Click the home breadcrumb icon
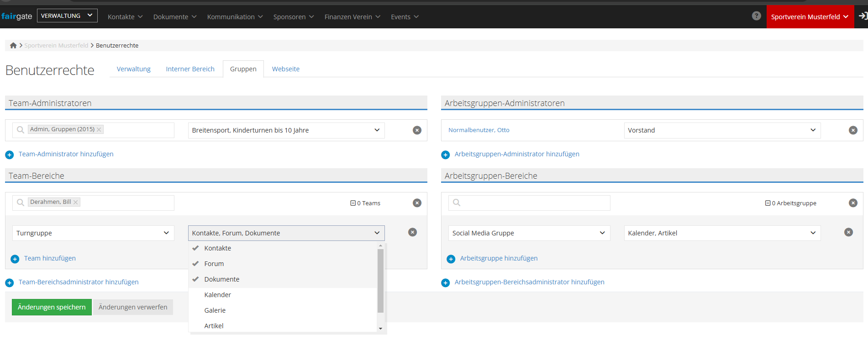868x357 pixels. (x=13, y=45)
